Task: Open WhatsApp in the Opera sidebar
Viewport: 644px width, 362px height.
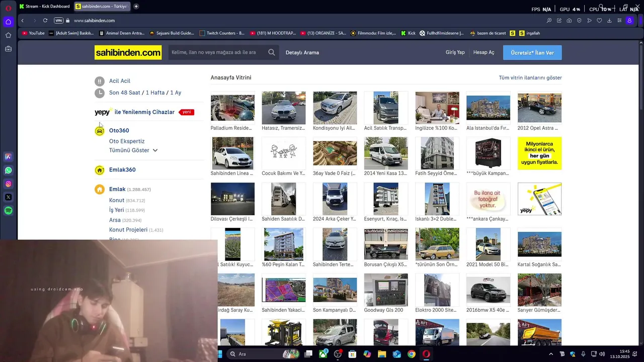Action: [8, 170]
